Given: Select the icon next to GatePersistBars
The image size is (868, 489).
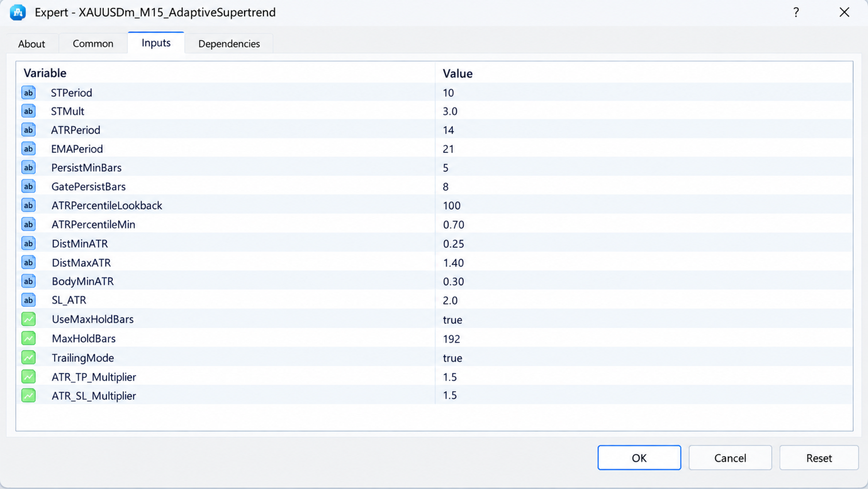Looking at the screenshot, I should pos(29,186).
